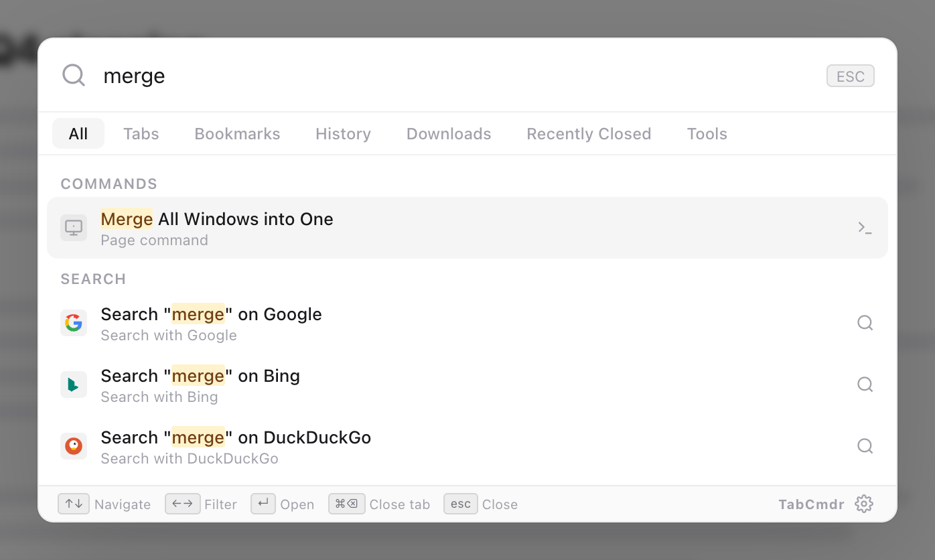Open the Downloads filter tab
This screenshot has height=560, width=935.
[x=449, y=133]
